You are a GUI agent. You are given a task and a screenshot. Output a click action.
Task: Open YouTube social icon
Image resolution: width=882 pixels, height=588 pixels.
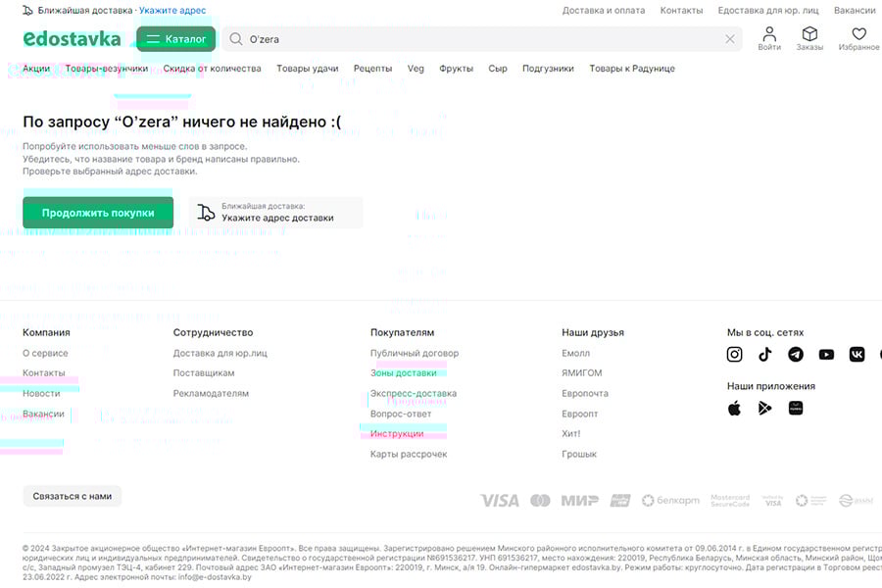(826, 354)
